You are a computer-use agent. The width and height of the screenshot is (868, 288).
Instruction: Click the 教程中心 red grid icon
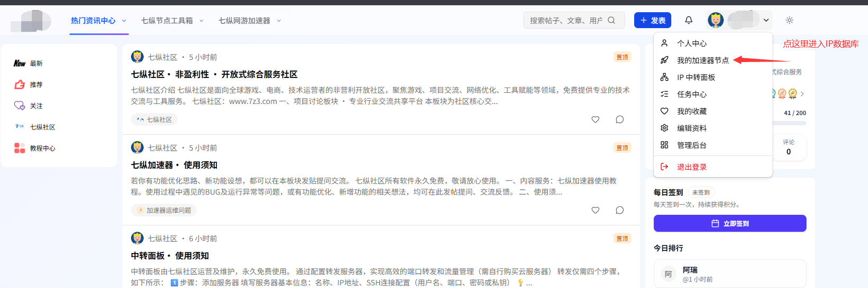[20, 148]
